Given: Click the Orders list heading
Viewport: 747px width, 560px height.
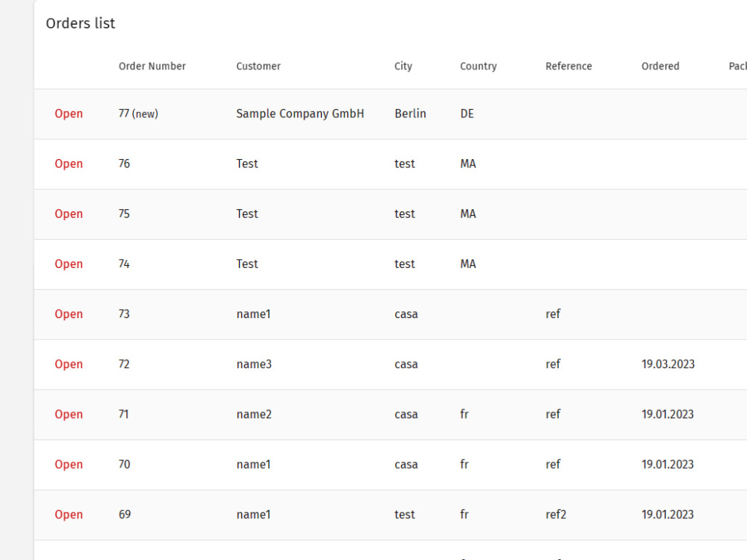Looking at the screenshot, I should click(x=81, y=23).
